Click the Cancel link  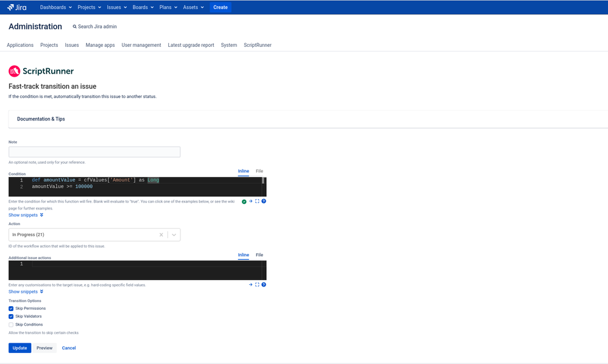[x=69, y=348]
